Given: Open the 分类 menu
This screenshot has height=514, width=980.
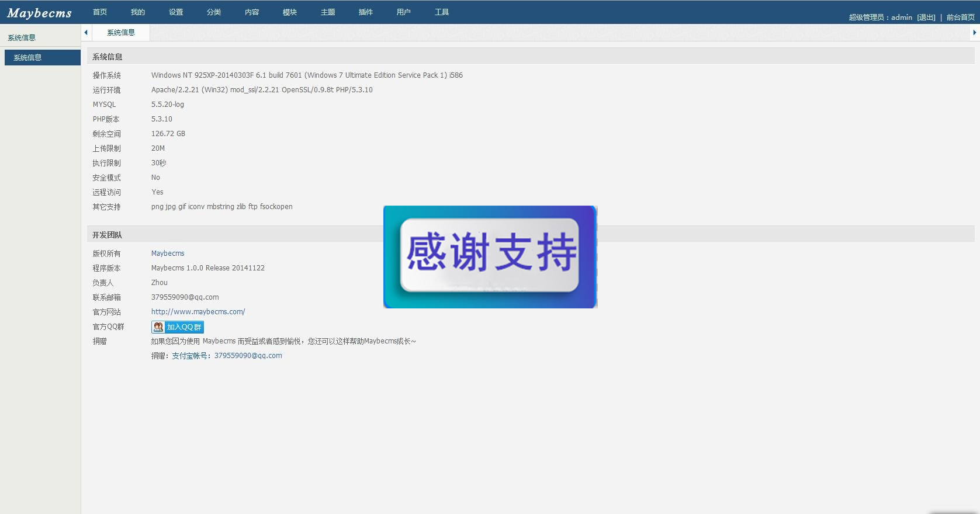Looking at the screenshot, I should tap(214, 12).
